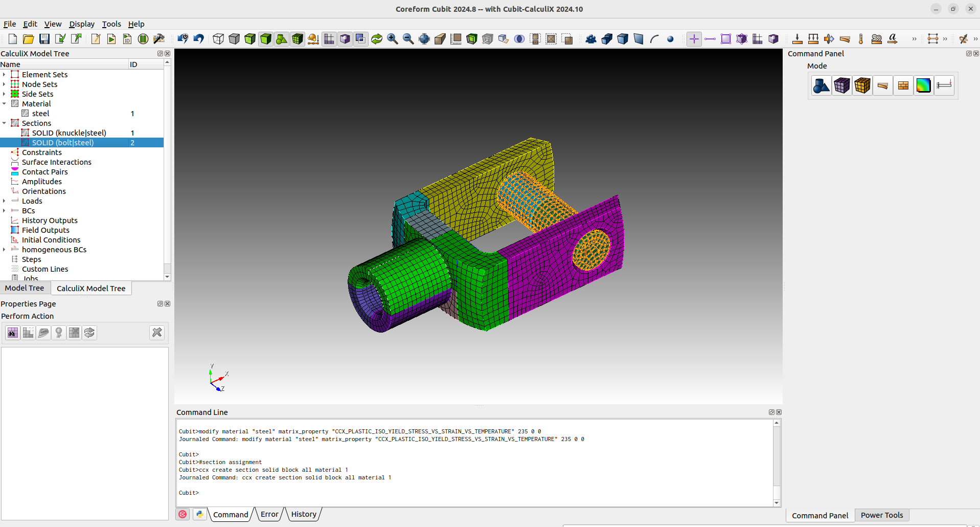The width and height of the screenshot is (980, 527).
Task: Expand the Loads tree node
Action: [x=5, y=201]
